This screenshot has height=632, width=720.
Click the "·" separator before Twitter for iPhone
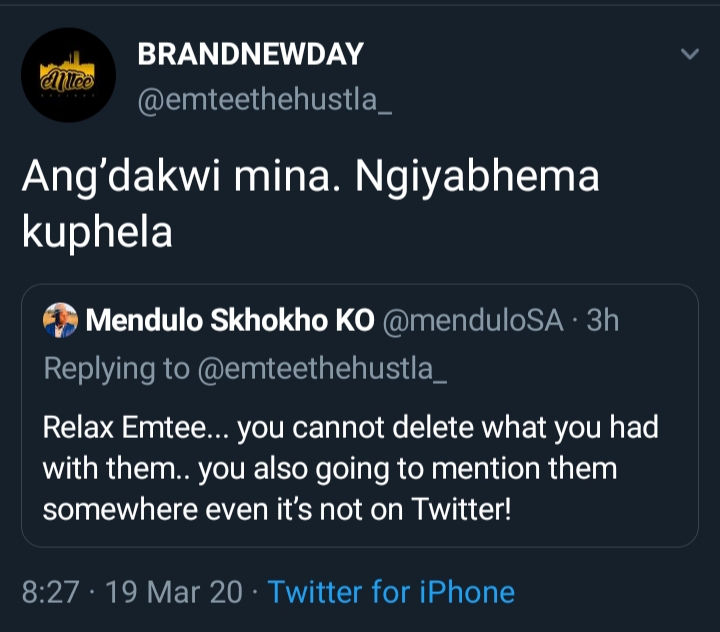coord(256,592)
